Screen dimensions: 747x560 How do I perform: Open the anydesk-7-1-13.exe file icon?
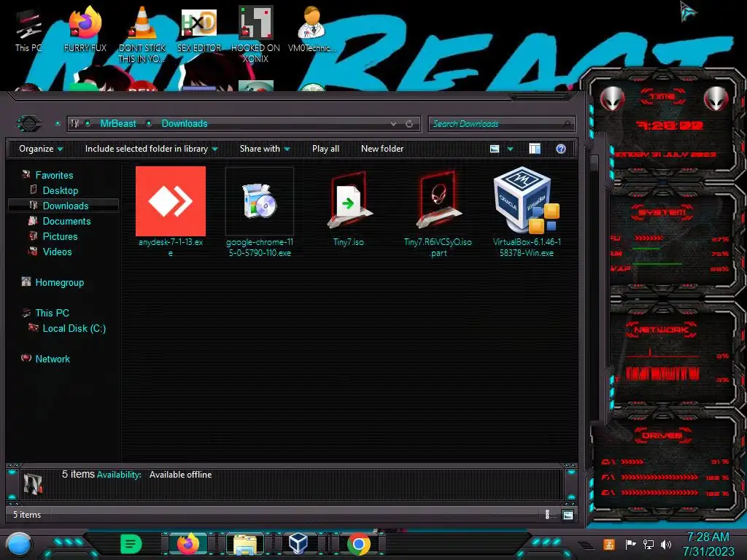(x=171, y=201)
